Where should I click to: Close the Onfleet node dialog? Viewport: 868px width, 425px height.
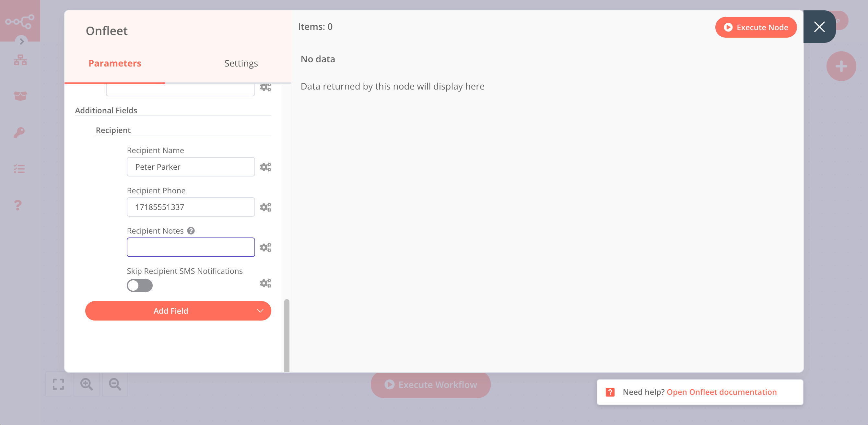[819, 27]
